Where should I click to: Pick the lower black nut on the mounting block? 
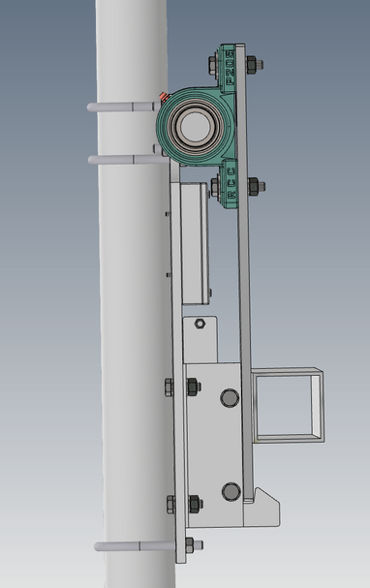tap(195, 504)
